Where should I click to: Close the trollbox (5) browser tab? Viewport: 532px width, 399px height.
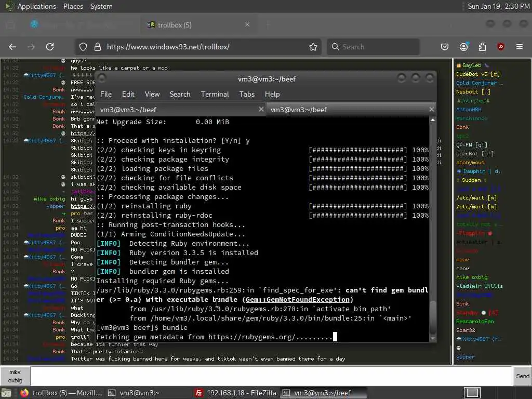click(x=247, y=24)
